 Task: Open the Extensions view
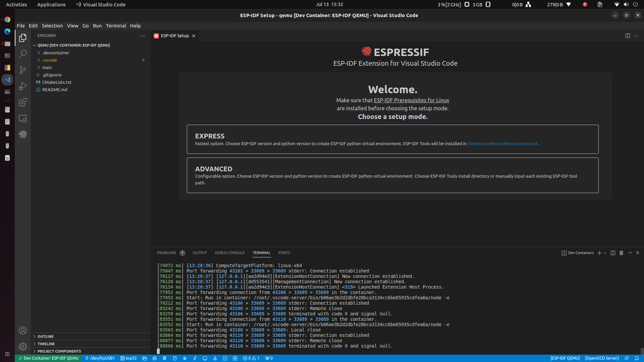23,103
